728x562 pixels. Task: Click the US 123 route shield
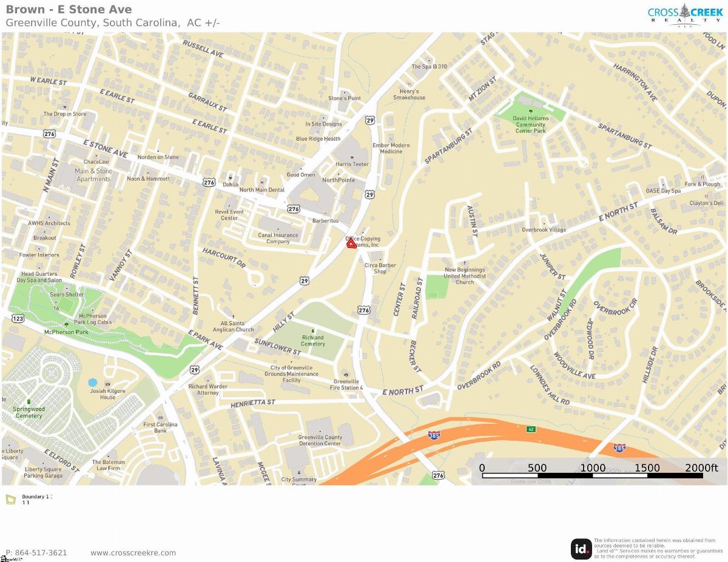tap(17, 318)
